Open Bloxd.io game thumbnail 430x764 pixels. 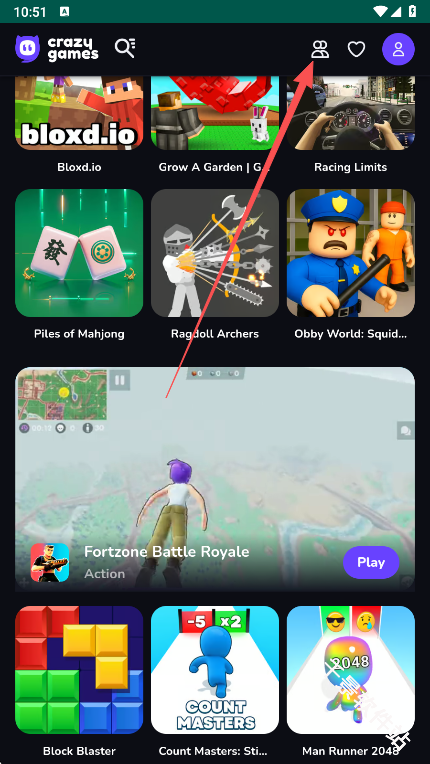(x=79, y=113)
